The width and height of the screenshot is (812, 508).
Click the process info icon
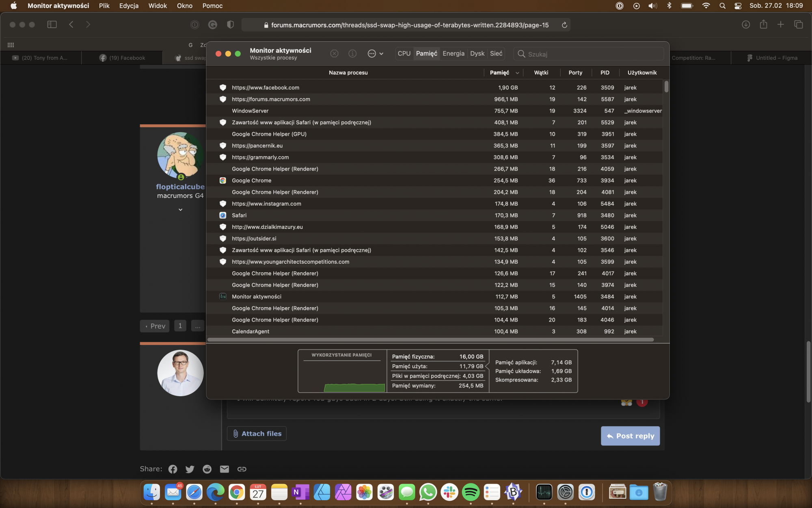[x=352, y=54]
